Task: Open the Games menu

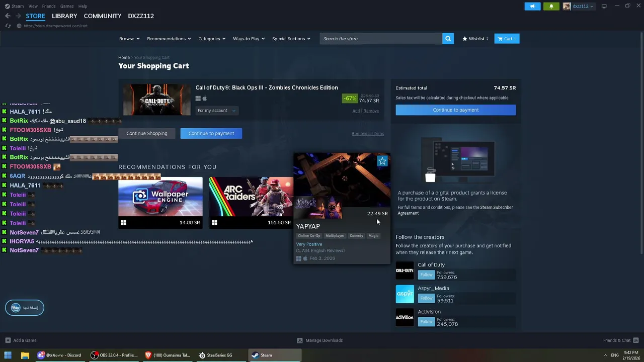Action: coord(67,6)
